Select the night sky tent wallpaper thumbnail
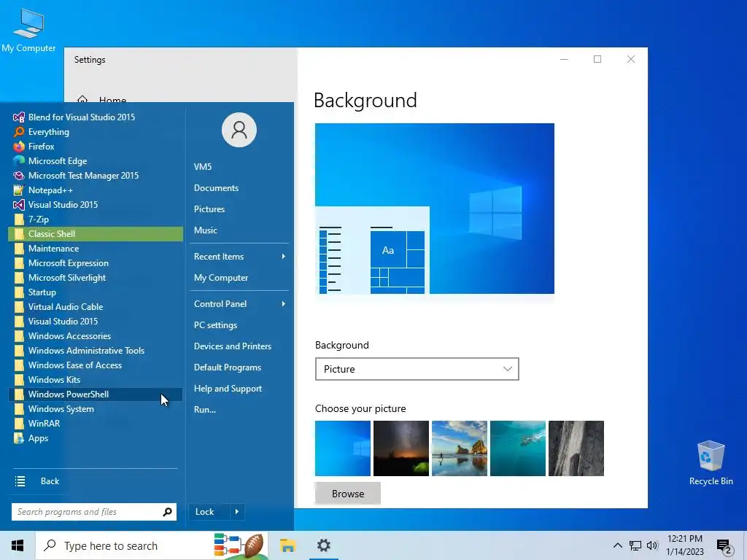 pyautogui.click(x=401, y=448)
